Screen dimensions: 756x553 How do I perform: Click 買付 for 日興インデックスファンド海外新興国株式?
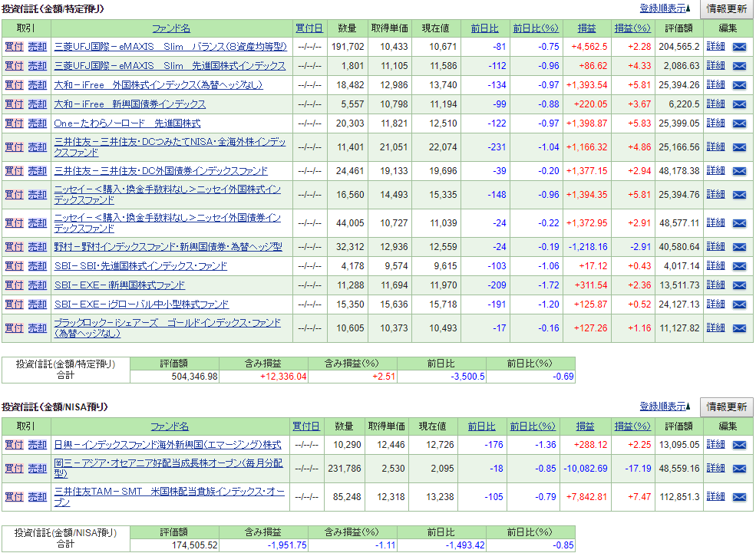click(x=14, y=445)
